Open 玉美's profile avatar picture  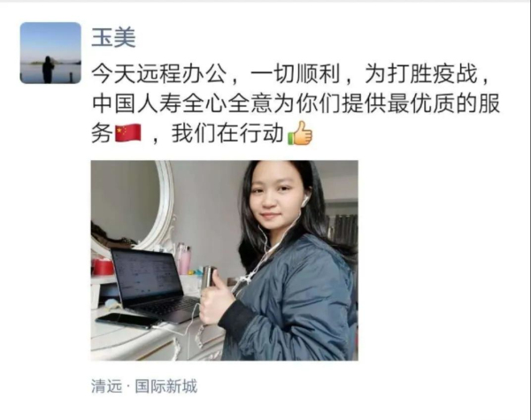[x=50, y=53]
